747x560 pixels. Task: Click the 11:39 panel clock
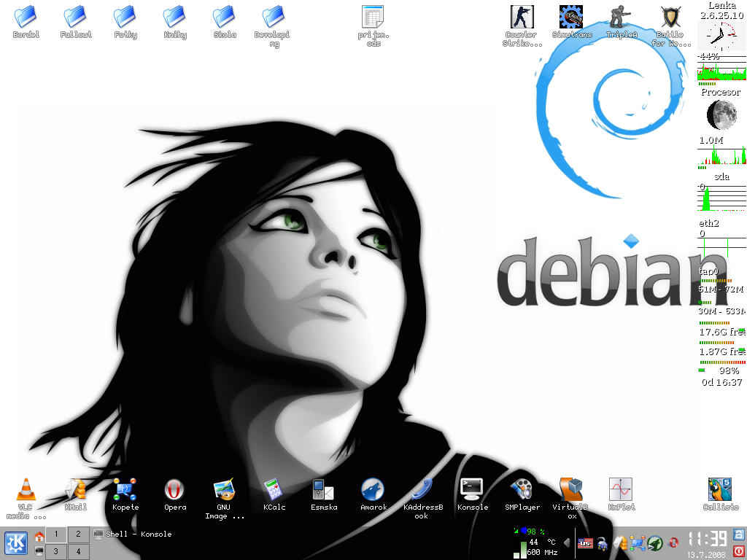(707, 539)
